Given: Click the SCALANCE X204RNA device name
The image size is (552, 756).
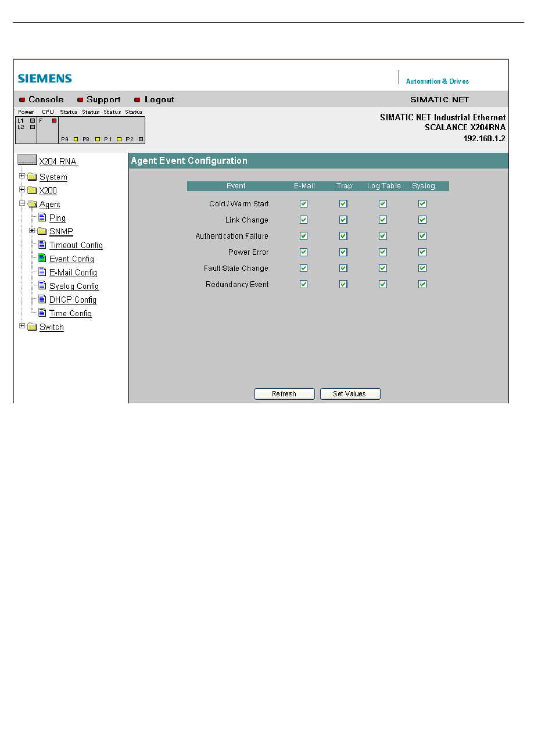Looking at the screenshot, I should click(465, 127).
